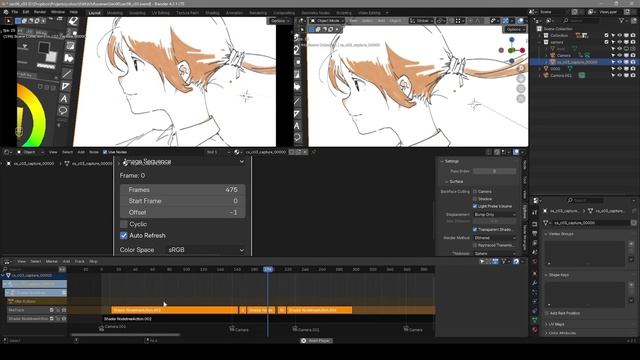Switch to the Shading workspace tab
Viewport: 640px width, 360px height.
pos(212,13)
